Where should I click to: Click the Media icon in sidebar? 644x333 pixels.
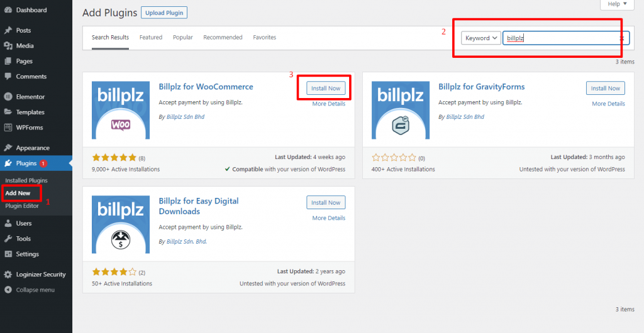[x=8, y=45]
